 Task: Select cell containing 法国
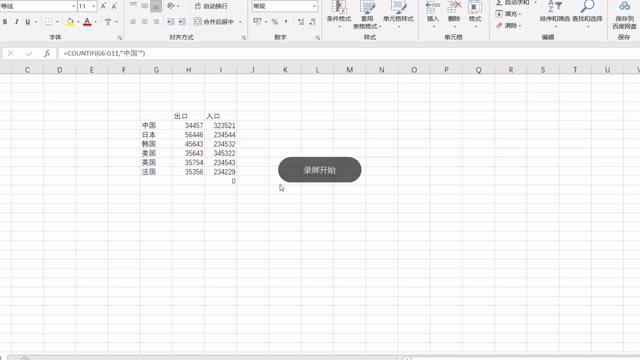[156, 172]
